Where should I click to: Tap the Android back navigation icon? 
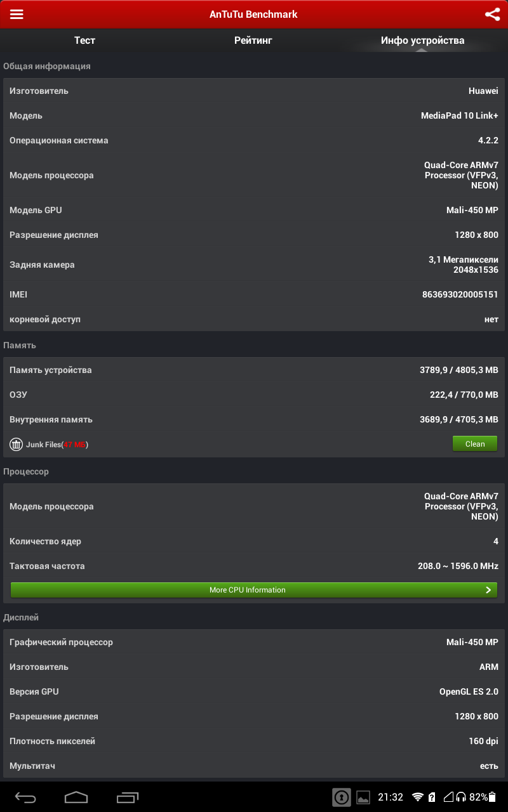[x=26, y=797]
